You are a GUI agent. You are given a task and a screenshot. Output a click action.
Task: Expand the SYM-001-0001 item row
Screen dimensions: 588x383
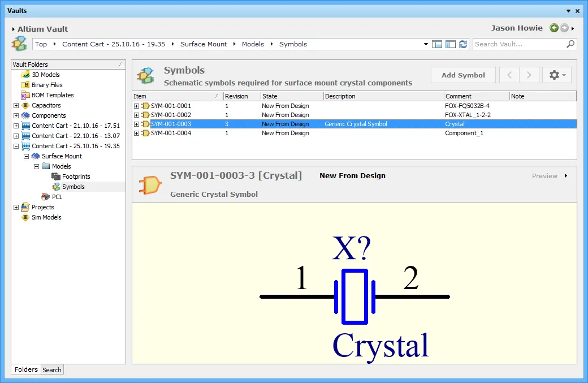[x=136, y=106]
